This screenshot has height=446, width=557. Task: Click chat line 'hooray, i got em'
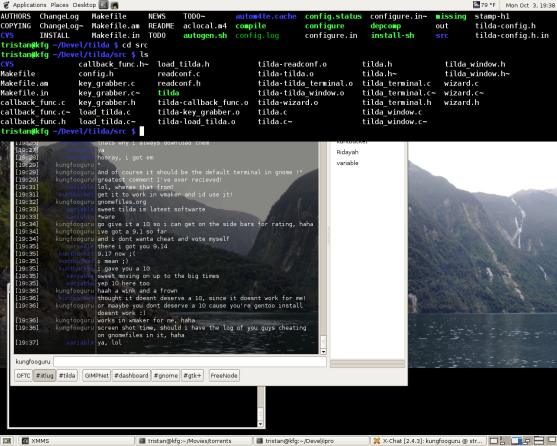coord(126,158)
